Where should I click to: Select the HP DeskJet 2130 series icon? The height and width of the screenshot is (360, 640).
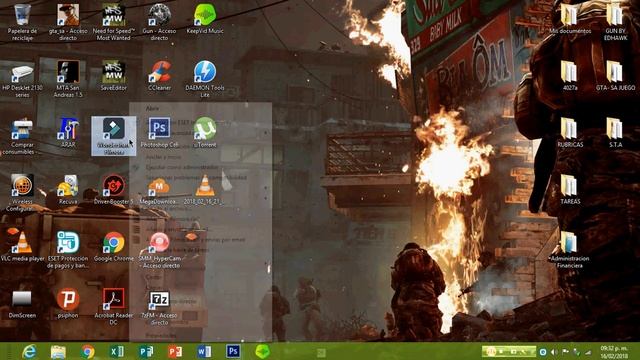[x=22, y=79]
